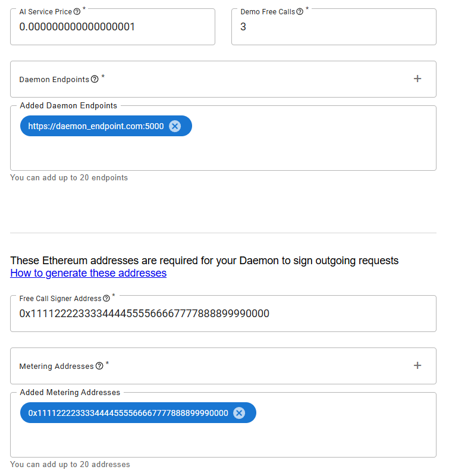Delete the added metering address chip
449x476 pixels.
click(239, 413)
